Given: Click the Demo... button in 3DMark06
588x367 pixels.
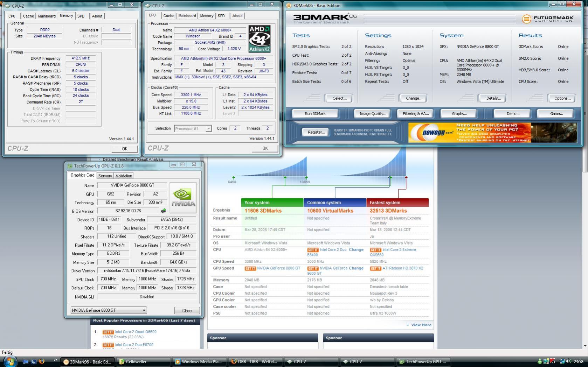Looking at the screenshot, I should (x=513, y=113).
